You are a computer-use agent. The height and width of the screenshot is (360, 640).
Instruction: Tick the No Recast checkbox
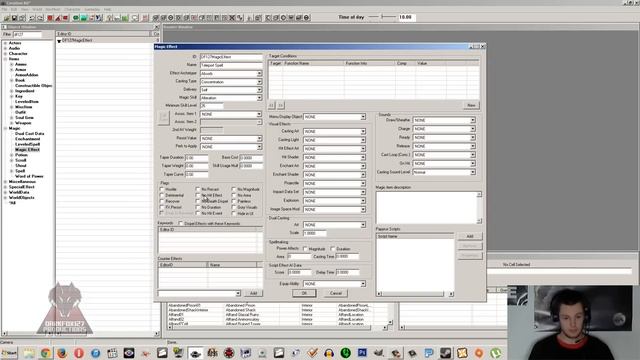coord(198,189)
